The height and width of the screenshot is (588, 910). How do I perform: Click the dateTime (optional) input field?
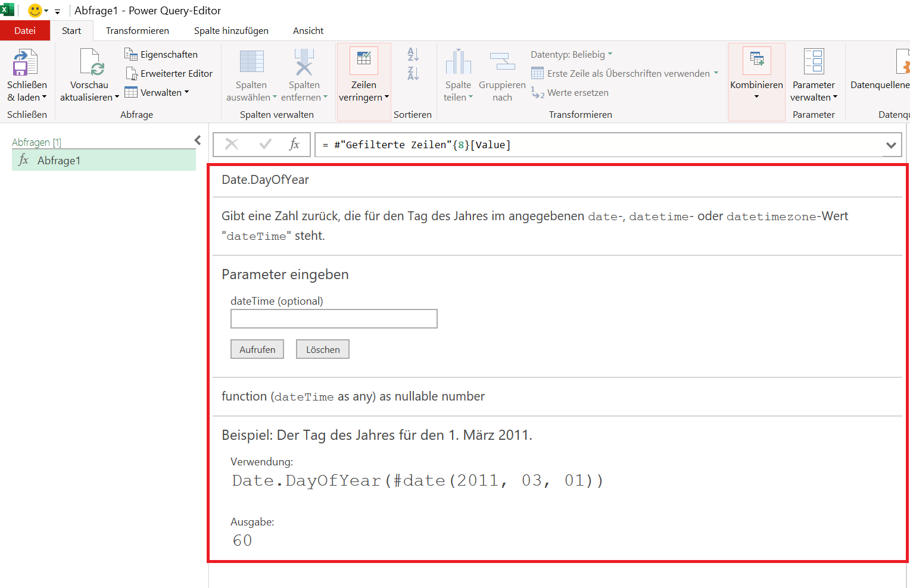click(x=334, y=318)
